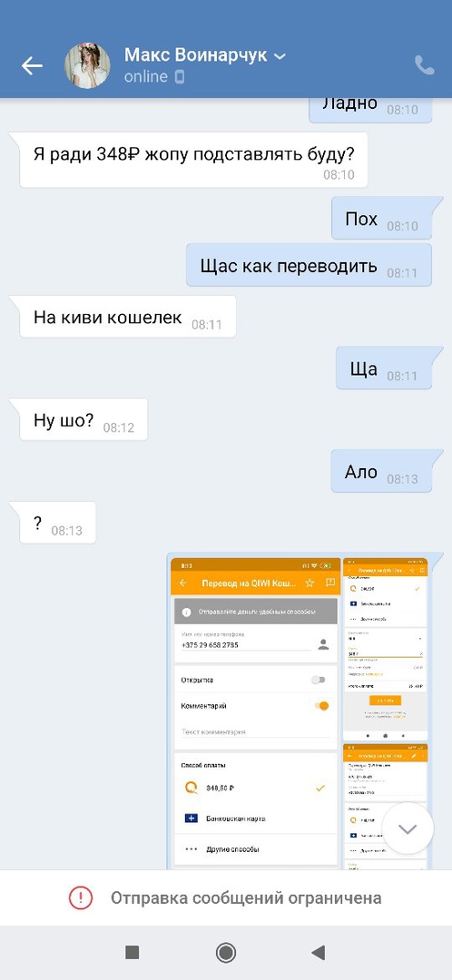Screen dimensions: 452x980
Task: Tap the scroll-to-bottom round button
Action: click(408, 828)
